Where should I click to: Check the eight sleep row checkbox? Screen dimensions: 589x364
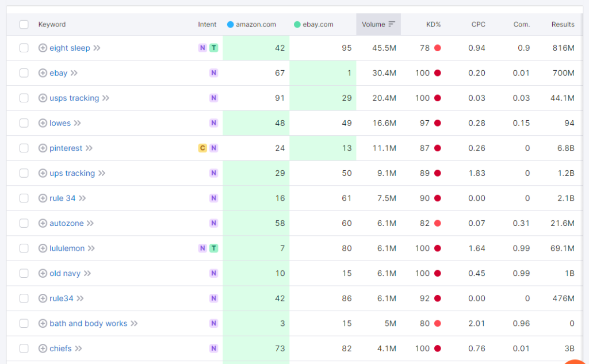[24, 48]
